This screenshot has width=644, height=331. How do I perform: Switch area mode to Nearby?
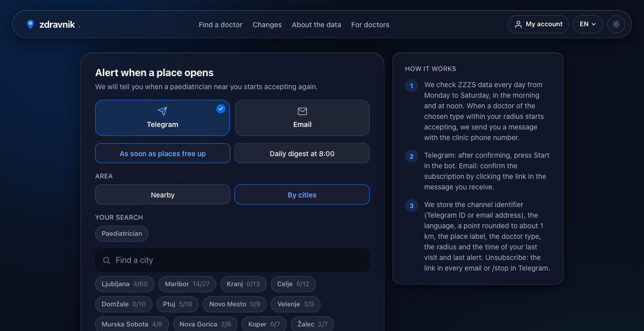tap(163, 195)
